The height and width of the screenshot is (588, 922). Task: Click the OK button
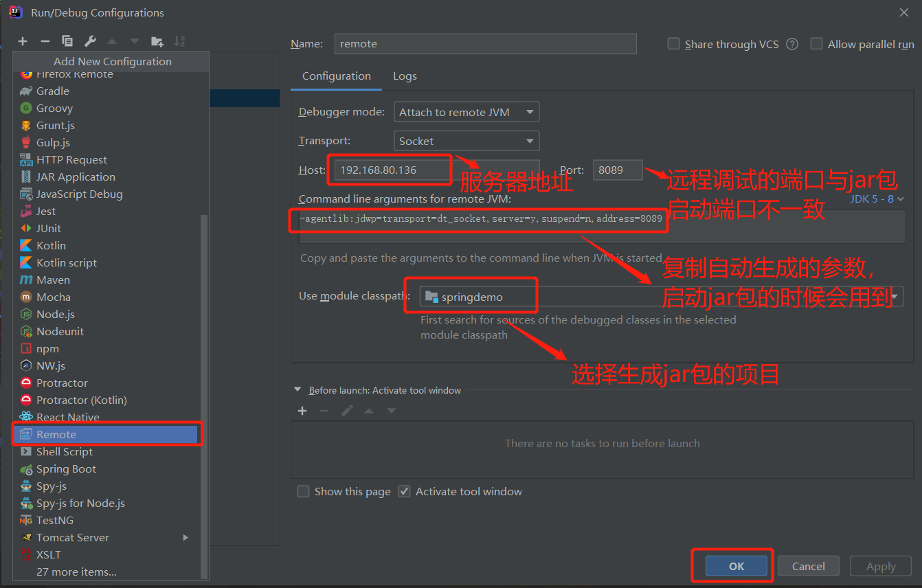pos(737,566)
